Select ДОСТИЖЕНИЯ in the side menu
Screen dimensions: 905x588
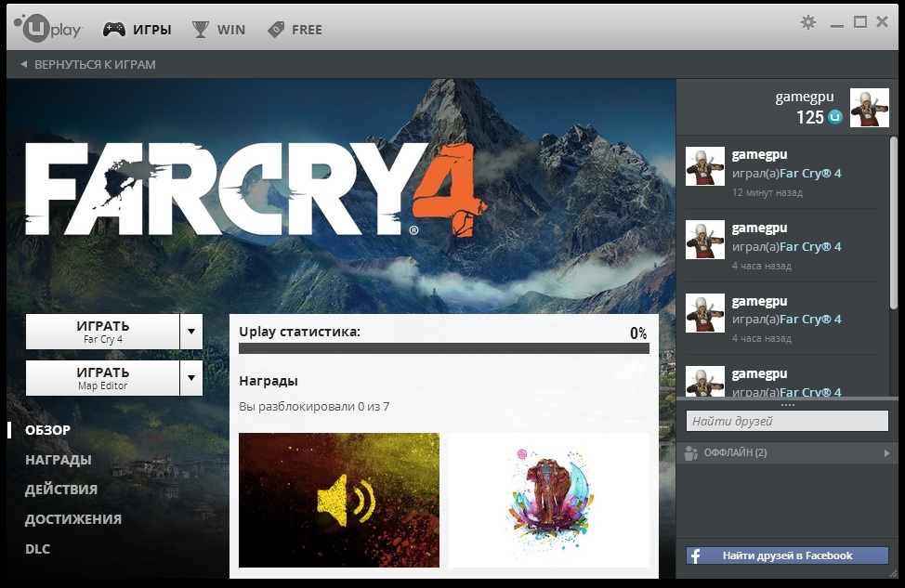(73, 519)
